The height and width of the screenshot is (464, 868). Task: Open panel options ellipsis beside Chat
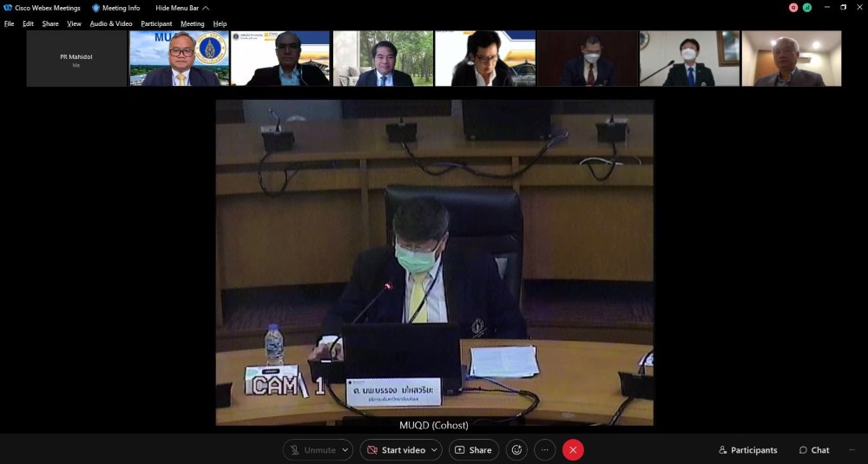tap(852, 450)
